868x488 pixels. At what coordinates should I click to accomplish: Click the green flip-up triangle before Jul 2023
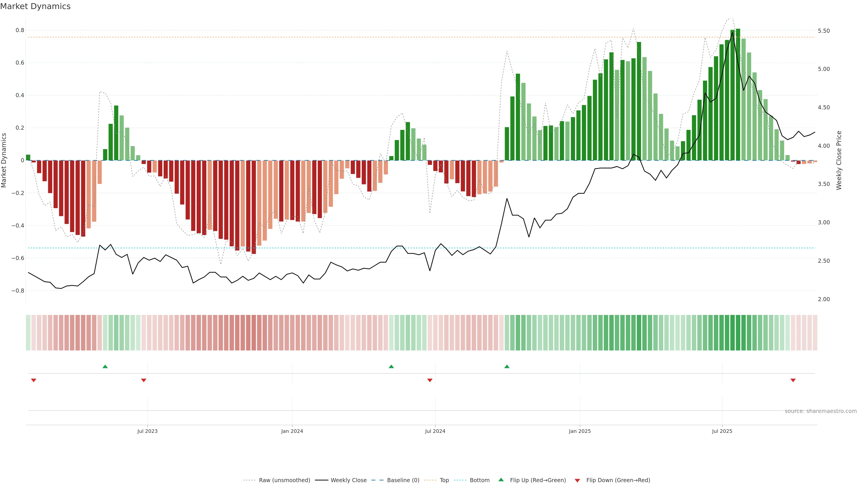click(x=105, y=366)
